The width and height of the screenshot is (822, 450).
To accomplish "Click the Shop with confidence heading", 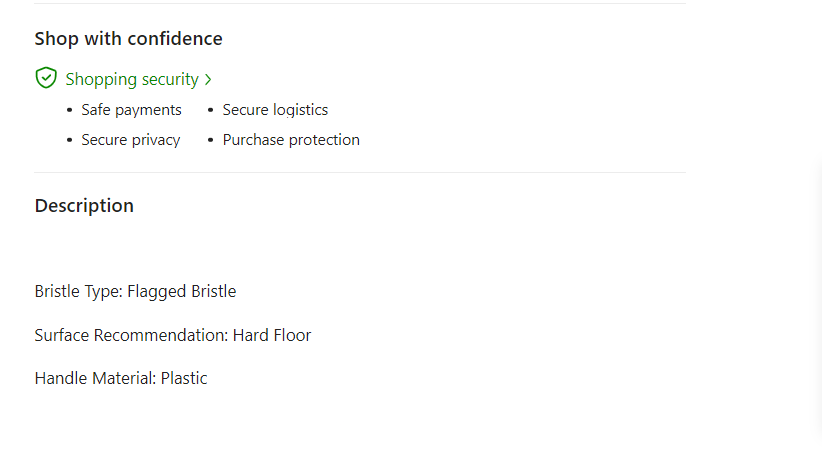I will click(x=128, y=39).
